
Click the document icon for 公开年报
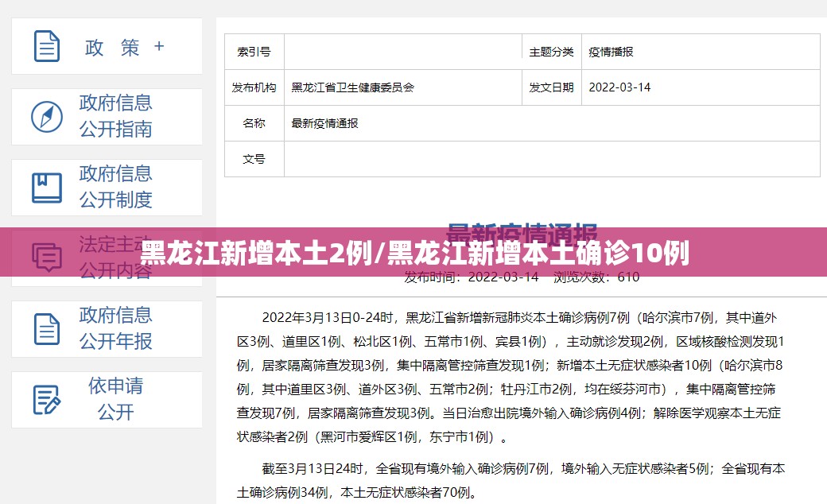click(x=47, y=329)
